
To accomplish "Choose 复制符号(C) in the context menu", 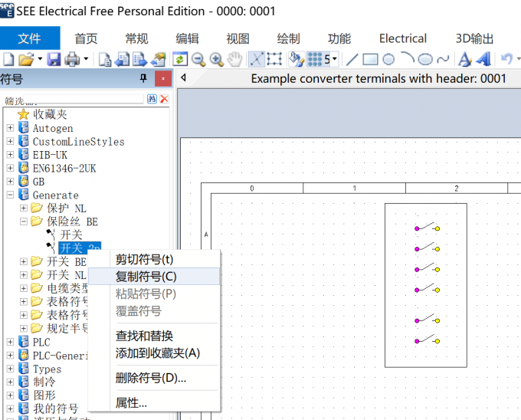I will (x=154, y=277).
